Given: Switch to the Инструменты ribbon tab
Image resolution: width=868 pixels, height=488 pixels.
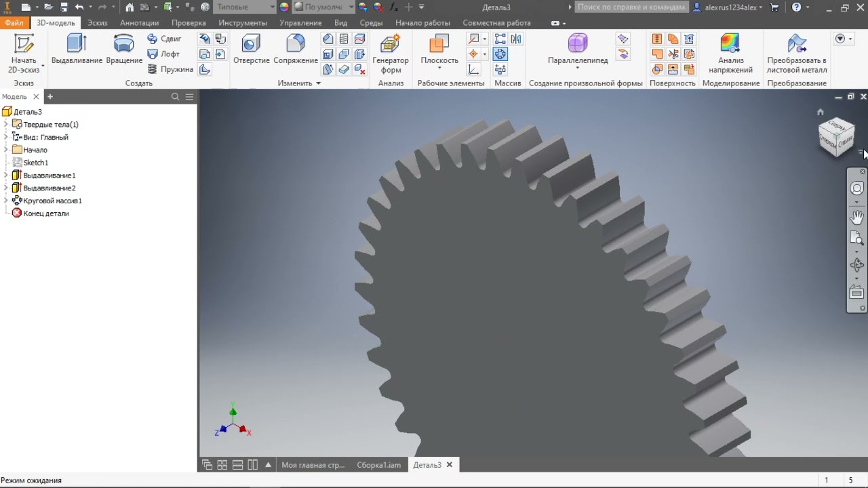Looking at the screenshot, I should coord(243,22).
